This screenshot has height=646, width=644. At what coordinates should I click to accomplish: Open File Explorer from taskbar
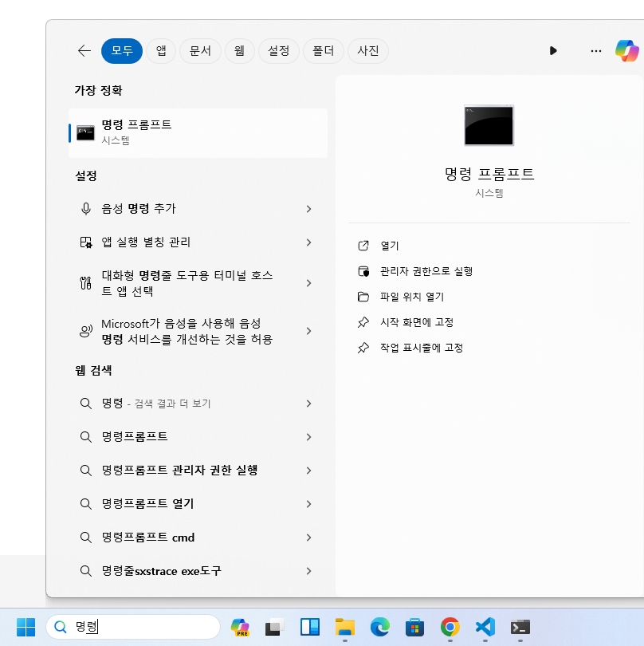pos(345,627)
